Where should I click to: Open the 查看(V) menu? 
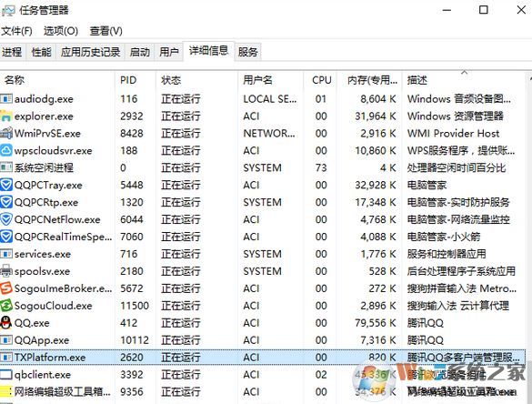(105, 31)
